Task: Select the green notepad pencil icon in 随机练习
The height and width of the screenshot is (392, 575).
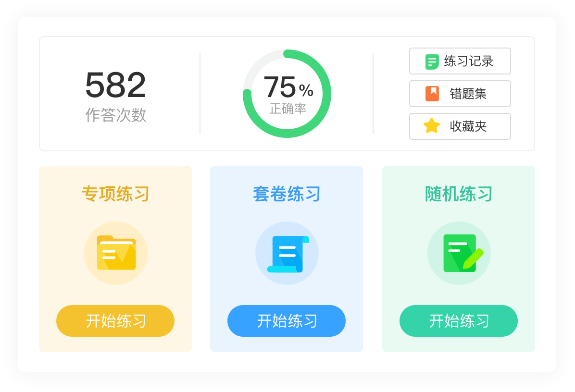Action: pyautogui.click(x=459, y=253)
